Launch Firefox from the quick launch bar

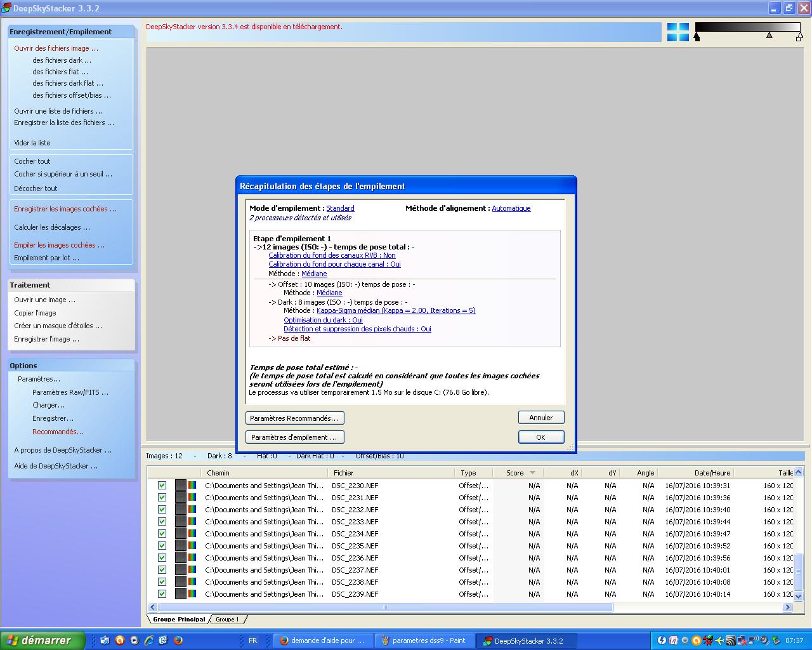point(178,640)
